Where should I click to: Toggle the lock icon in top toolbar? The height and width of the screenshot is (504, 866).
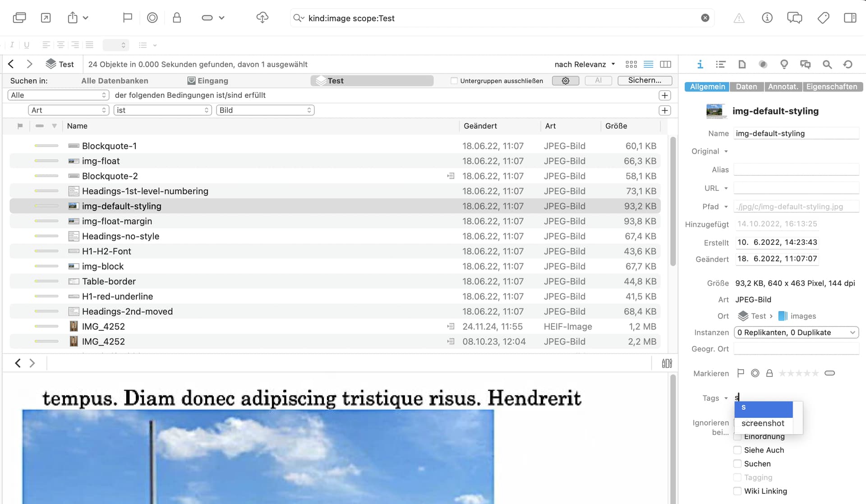pos(177,18)
